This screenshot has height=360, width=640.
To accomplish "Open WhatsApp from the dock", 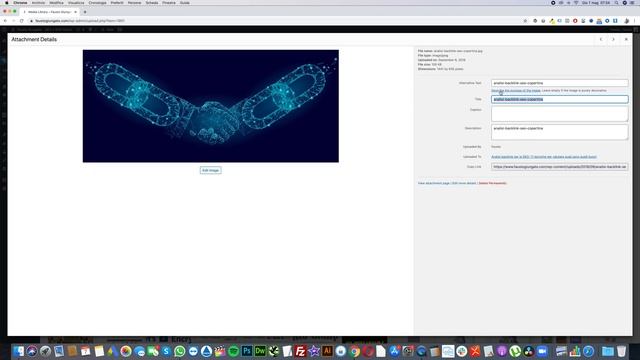I will tap(180, 351).
